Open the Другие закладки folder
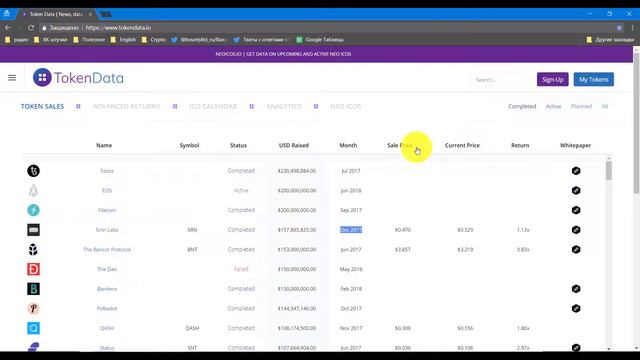The width and height of the screenshot is (640, 360). coord(610,40)
